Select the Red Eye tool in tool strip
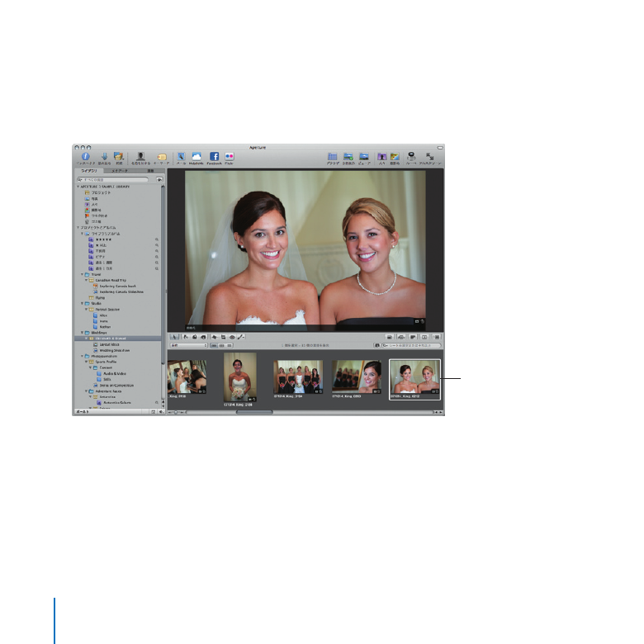 click(x=232, y=337)
